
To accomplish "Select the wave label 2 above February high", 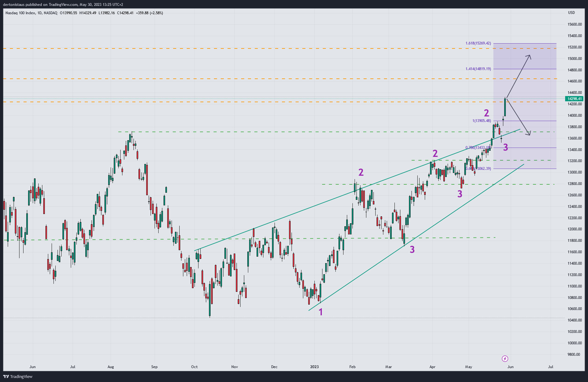I will click(361, 172).
